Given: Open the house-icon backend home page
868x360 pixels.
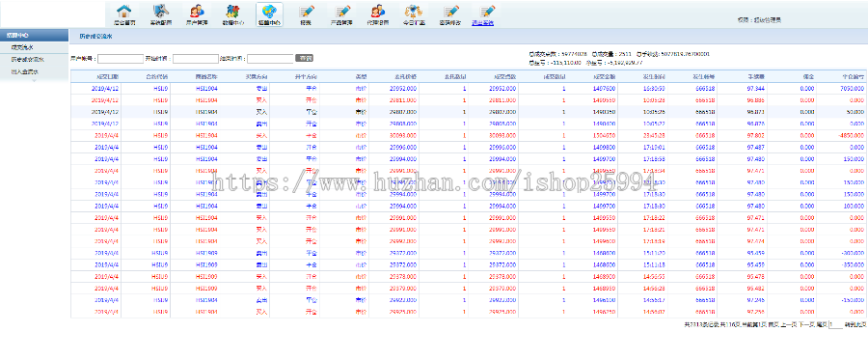Looking at the screenshot, I should click(x=124, y=14).
